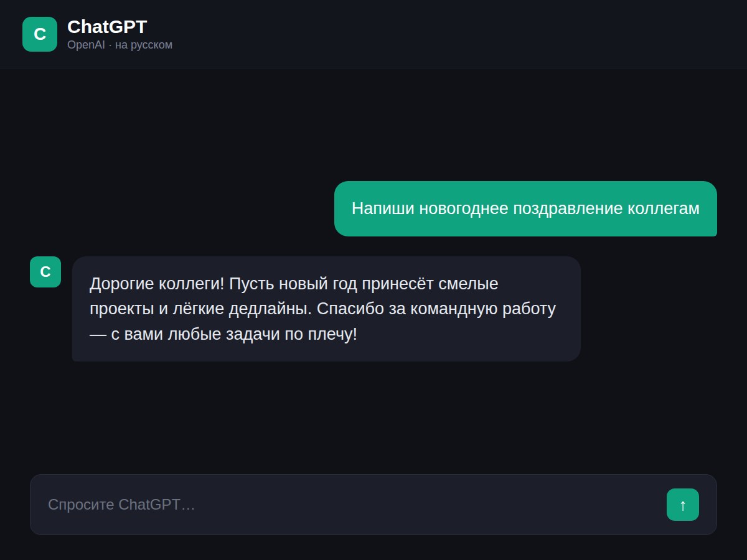Click the 'OpenAI · на русском' subtitle
Image resolution: width=747 pixels, height=560 pixels.
120,45
